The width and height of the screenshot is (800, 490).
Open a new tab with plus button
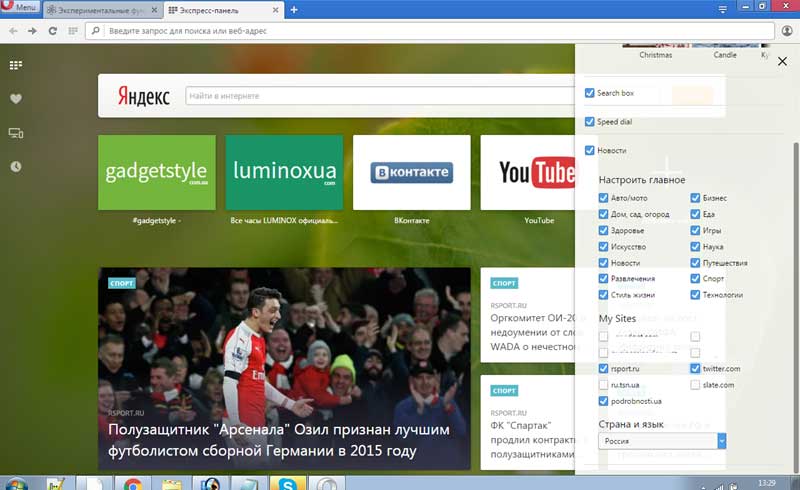(x=294, y=10)
